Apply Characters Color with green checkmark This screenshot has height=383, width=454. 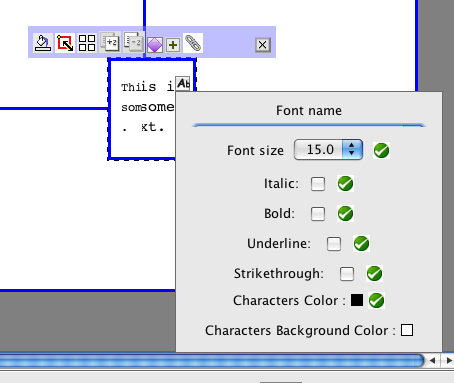point(376,300)
